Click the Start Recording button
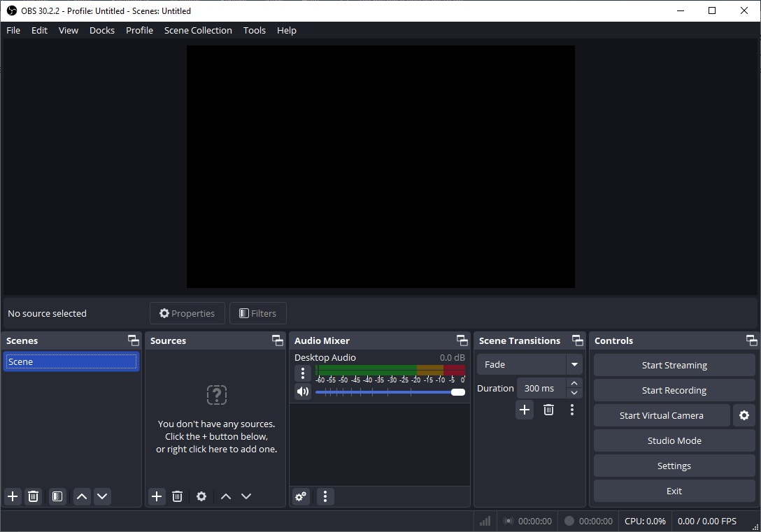Viewport: 761px width, 532px height. 674,390
